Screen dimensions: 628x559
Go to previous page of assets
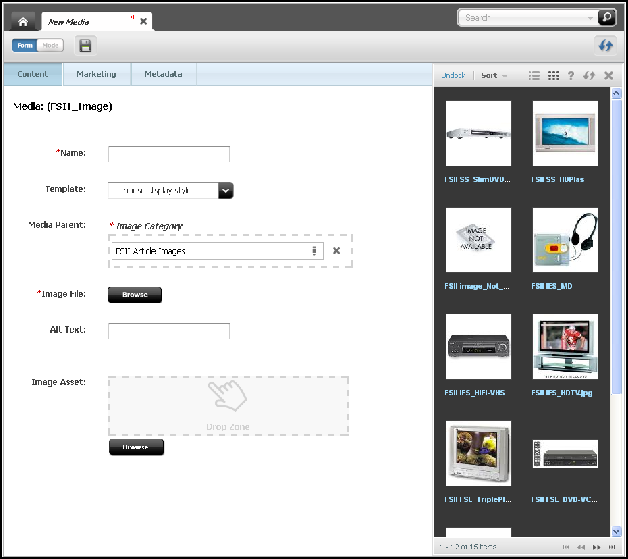[x=581, y=547]
